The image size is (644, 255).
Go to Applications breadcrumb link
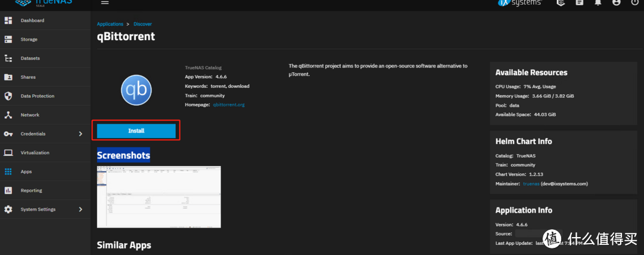click(110, 24)
